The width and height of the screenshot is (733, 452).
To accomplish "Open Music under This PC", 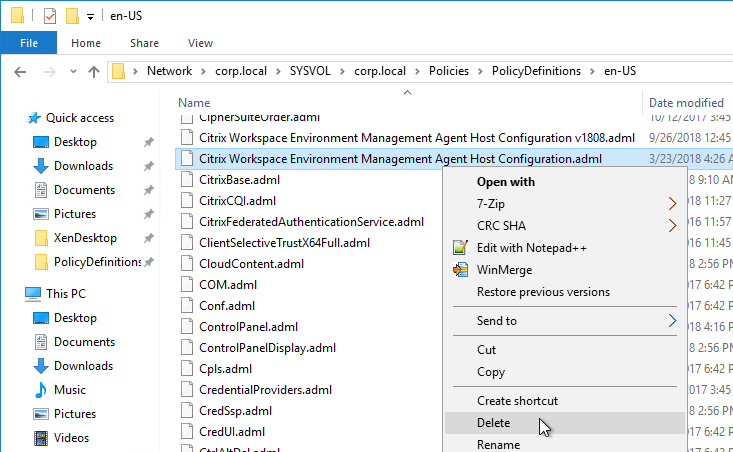I will click(70, 390).
